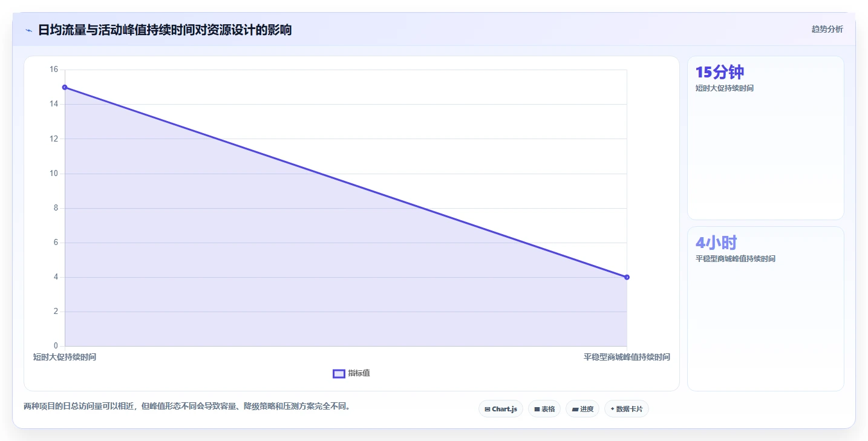The height and width of the screenshot is (441, 868).
Task: Select the 表格 tag chip
Action: click(544, 409)
